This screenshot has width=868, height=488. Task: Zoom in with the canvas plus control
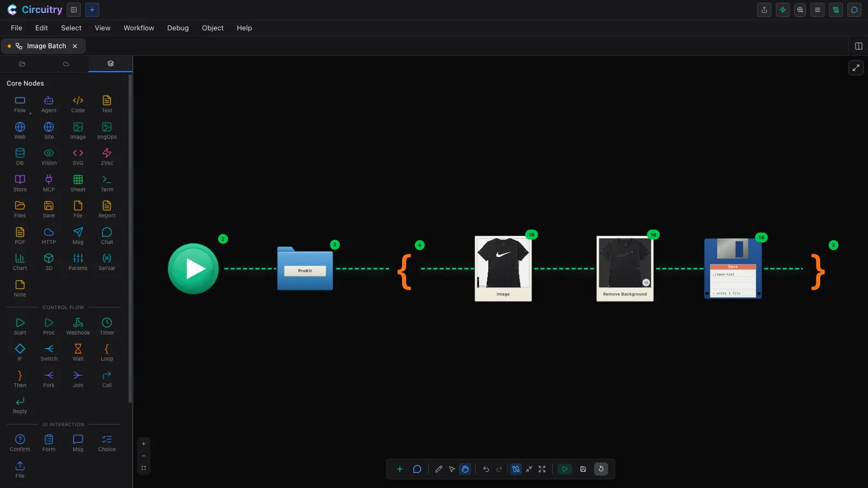pos(144,444)
